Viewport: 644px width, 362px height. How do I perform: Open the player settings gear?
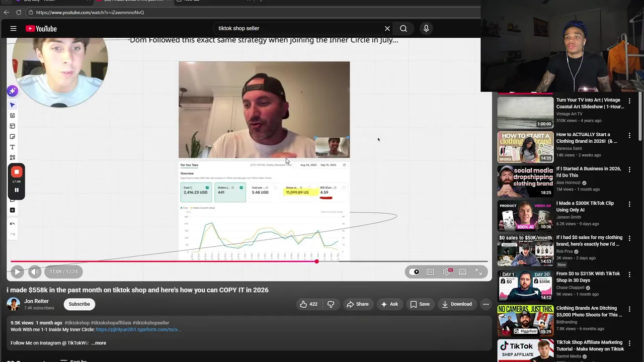coord(446,272)
